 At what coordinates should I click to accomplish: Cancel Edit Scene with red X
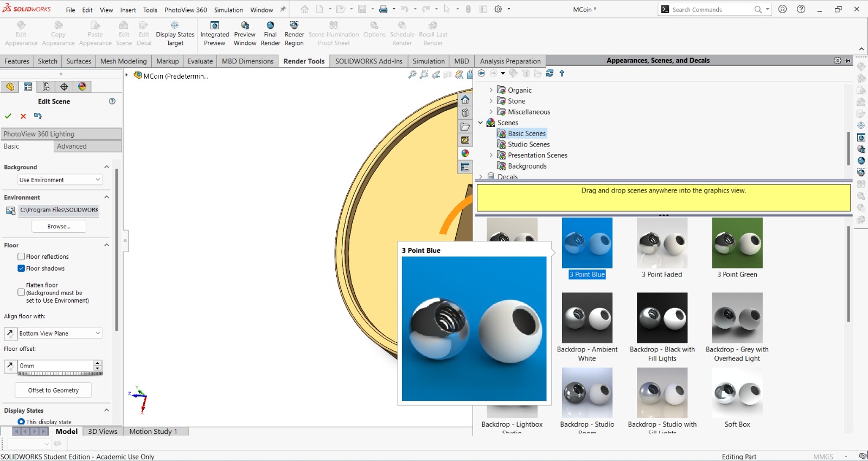click(23, 116)
